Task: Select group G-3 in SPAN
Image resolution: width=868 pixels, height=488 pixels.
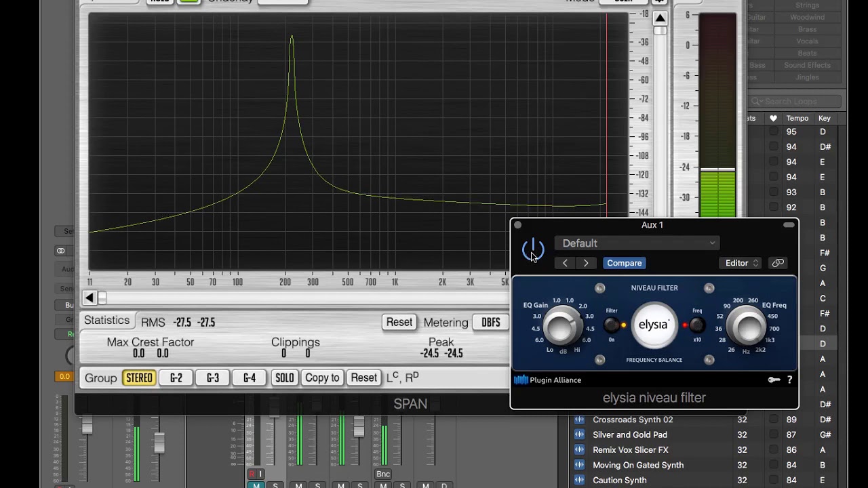Action: (x=213, y=378)
